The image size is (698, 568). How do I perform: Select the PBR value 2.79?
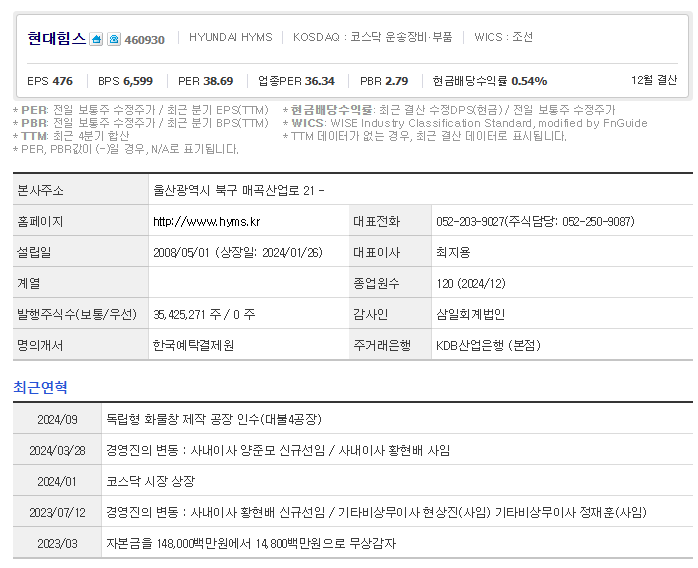[397, 81]
